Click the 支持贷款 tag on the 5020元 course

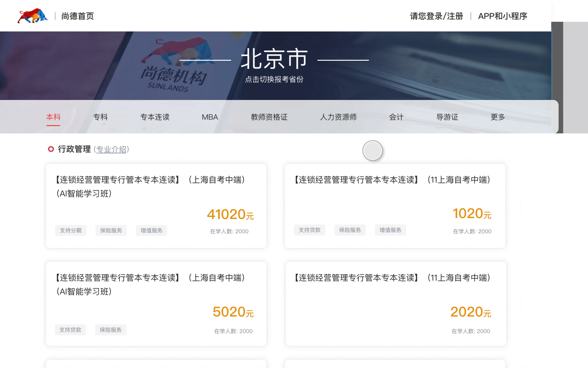point(70,330)
